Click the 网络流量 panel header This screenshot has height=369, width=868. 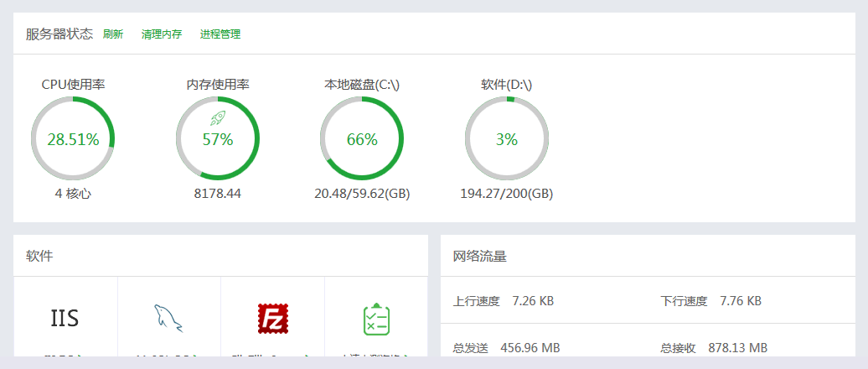[x=480, y=256]
